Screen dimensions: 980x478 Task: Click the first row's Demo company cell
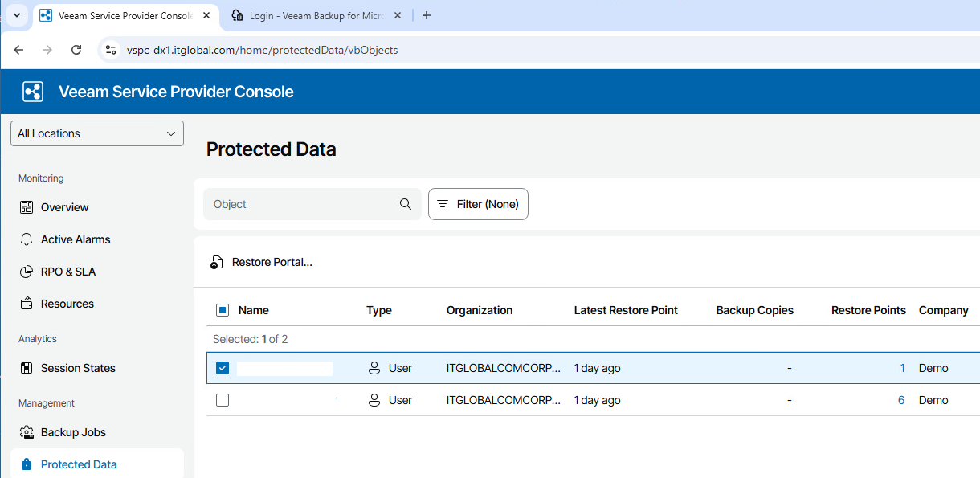click(x=933, y=368)
